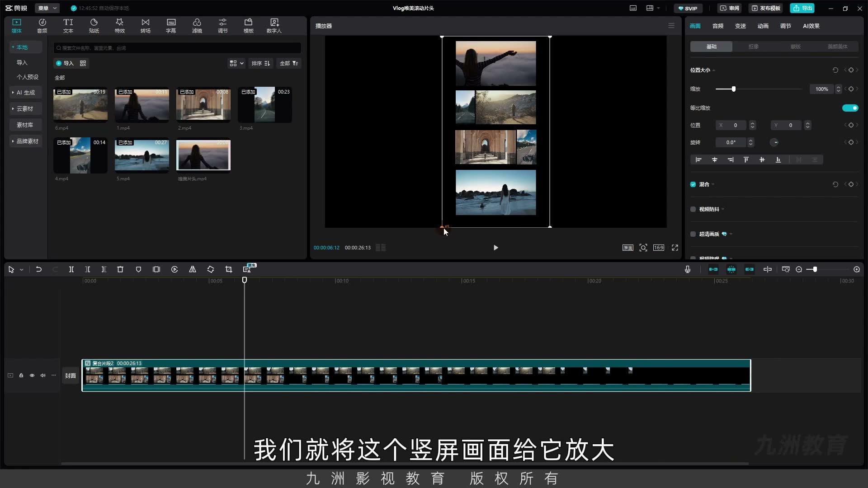
Task: Open the 特效 effects panel
Action: pos(119,26)
